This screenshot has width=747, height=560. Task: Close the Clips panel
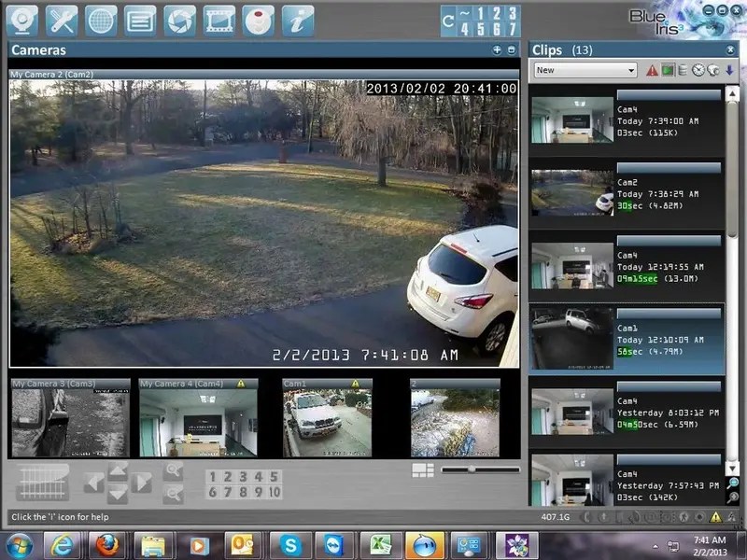(x=730, y=50)
